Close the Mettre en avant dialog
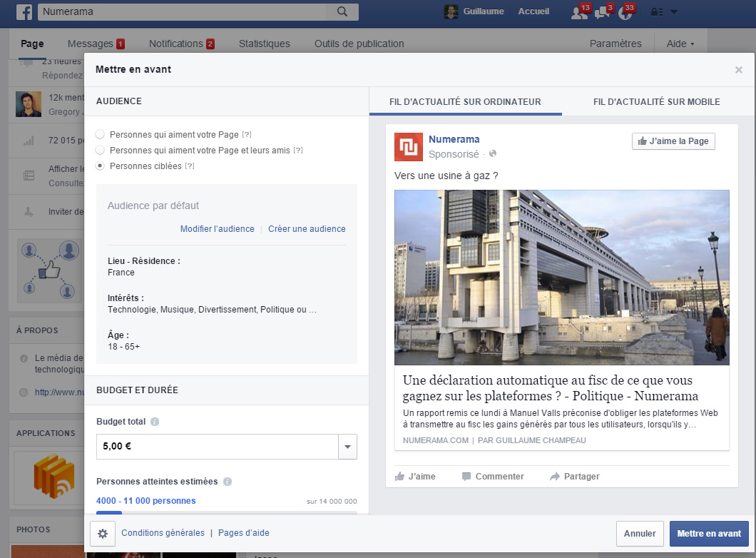Screen dimensions: 756x558 (739, 70)
